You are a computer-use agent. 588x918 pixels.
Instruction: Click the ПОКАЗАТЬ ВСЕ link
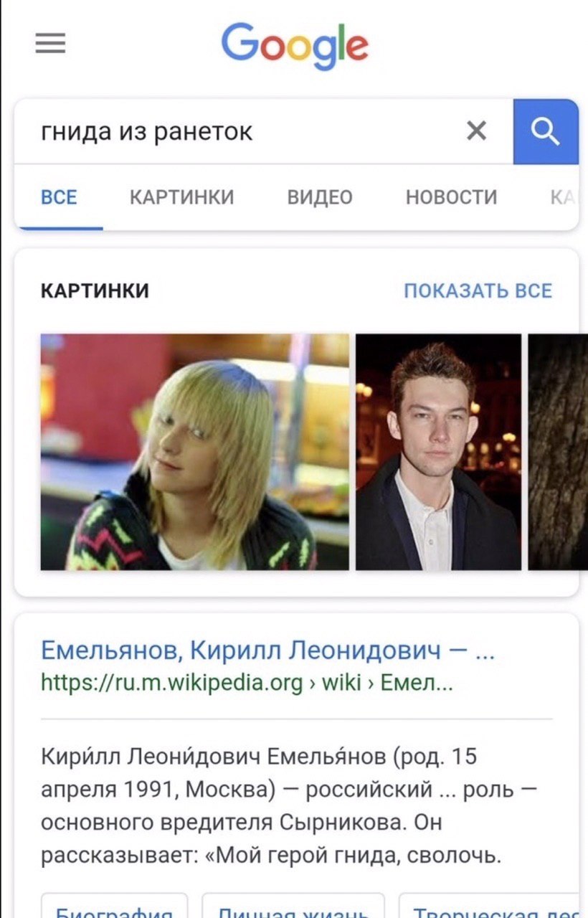[x=478, y=290]
